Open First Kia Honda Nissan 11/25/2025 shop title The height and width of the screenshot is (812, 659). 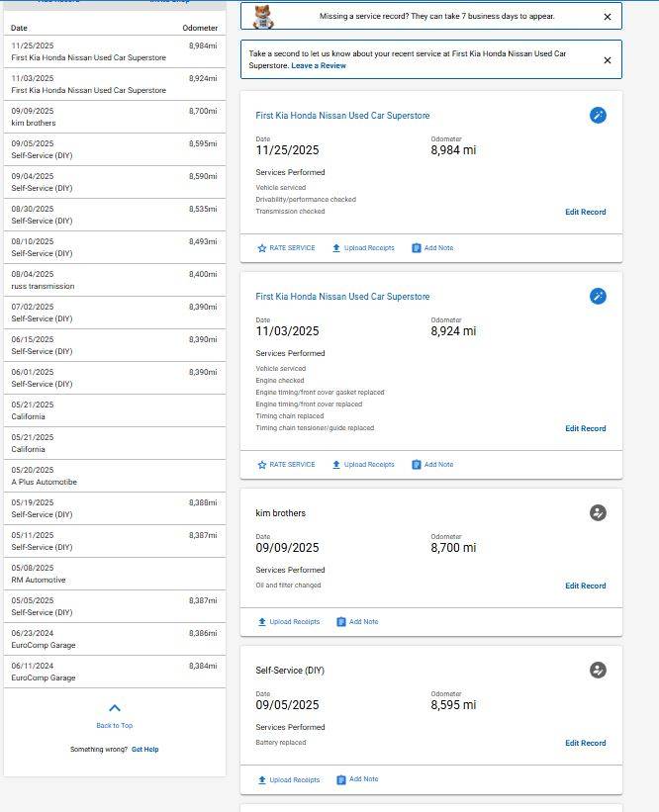click(342, 116)
